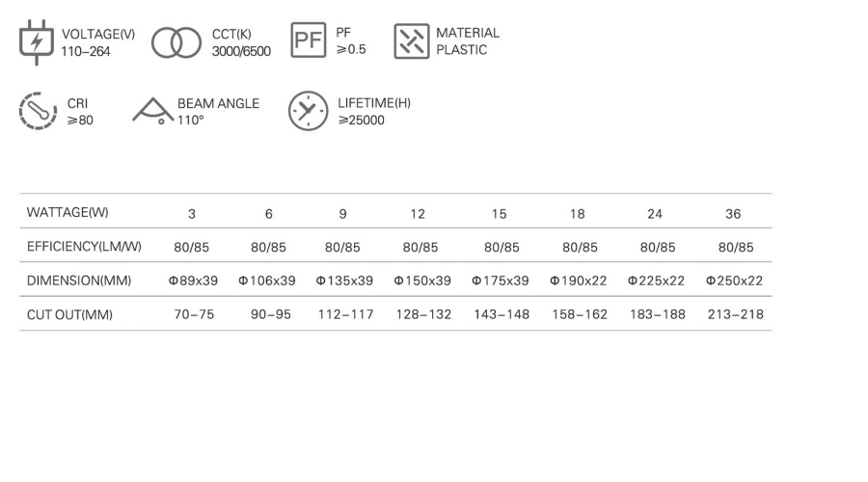Viewport: 868px width, 482px height.
Task: Click the CCT overlapping circles icon
Action: coord(176,42)
